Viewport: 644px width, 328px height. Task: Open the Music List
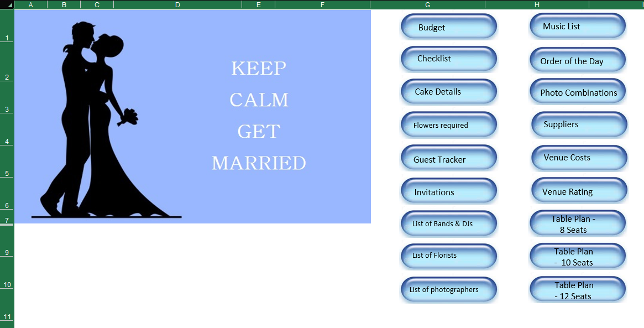tap(578, 26)
